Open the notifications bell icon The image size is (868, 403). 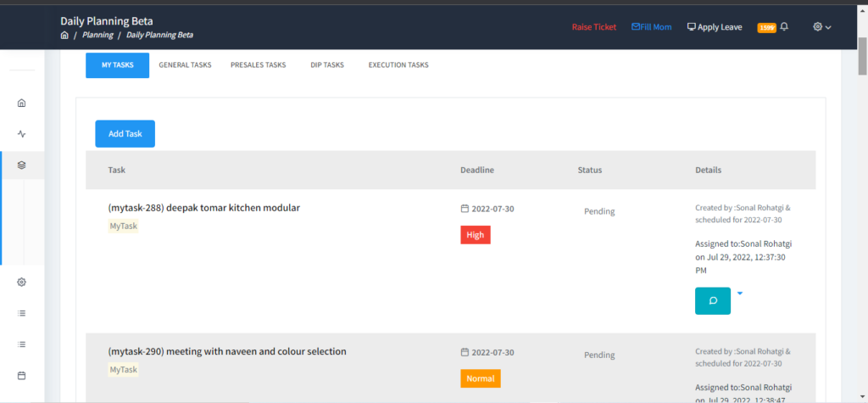pos(784,27)
